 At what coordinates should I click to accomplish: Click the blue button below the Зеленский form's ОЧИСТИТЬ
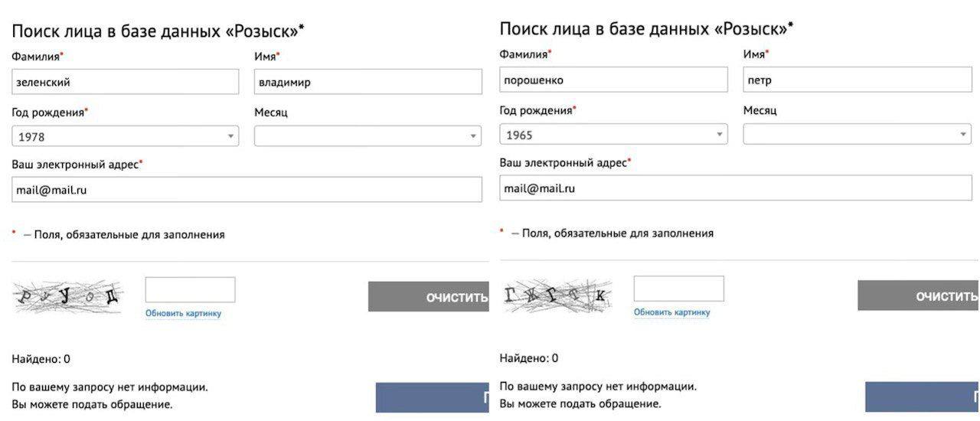click(x=433, y=397)
